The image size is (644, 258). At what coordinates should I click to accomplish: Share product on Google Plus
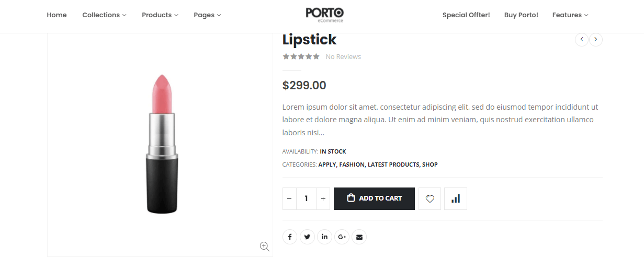[342, 237]
